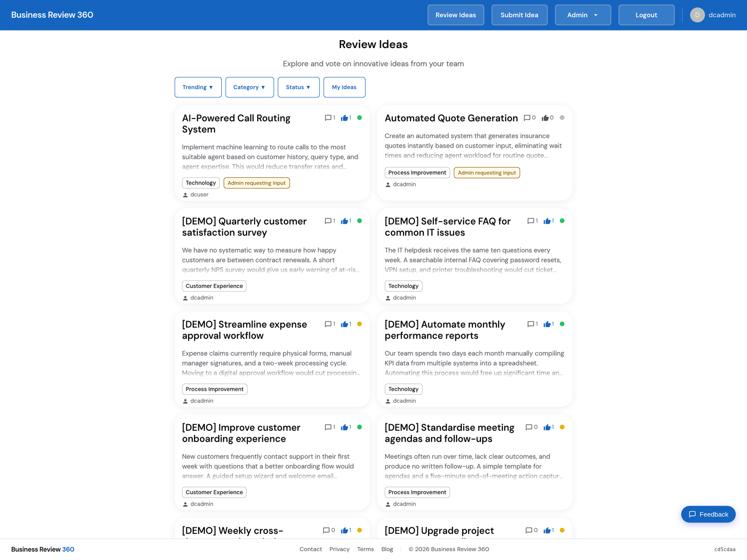The height and width of the screenshot is (560, 747).
Task: Click Customer Experience tag on Improve onboarding card
Action: click(x=214, y=492)
